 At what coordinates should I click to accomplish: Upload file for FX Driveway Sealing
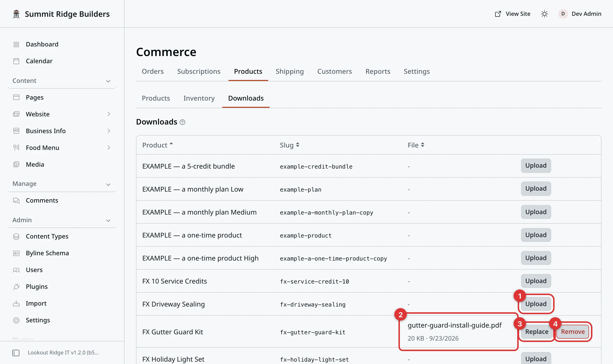click(536, 304)
